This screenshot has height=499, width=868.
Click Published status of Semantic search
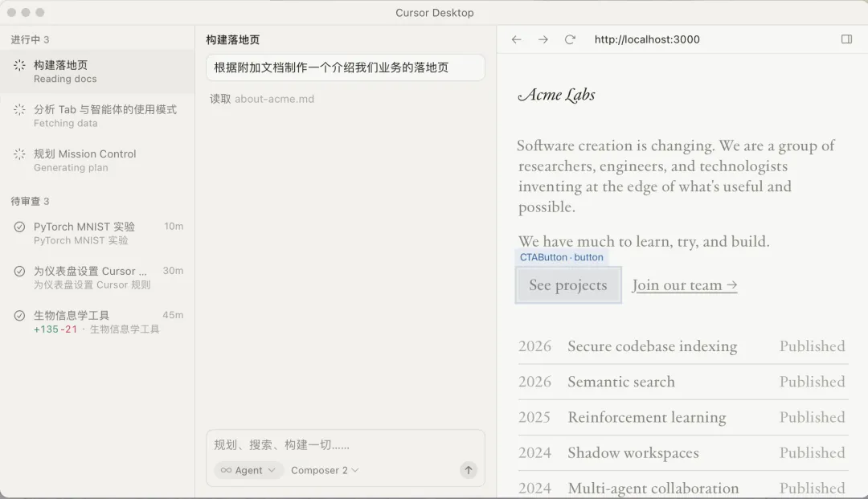[x=812, y=382]
